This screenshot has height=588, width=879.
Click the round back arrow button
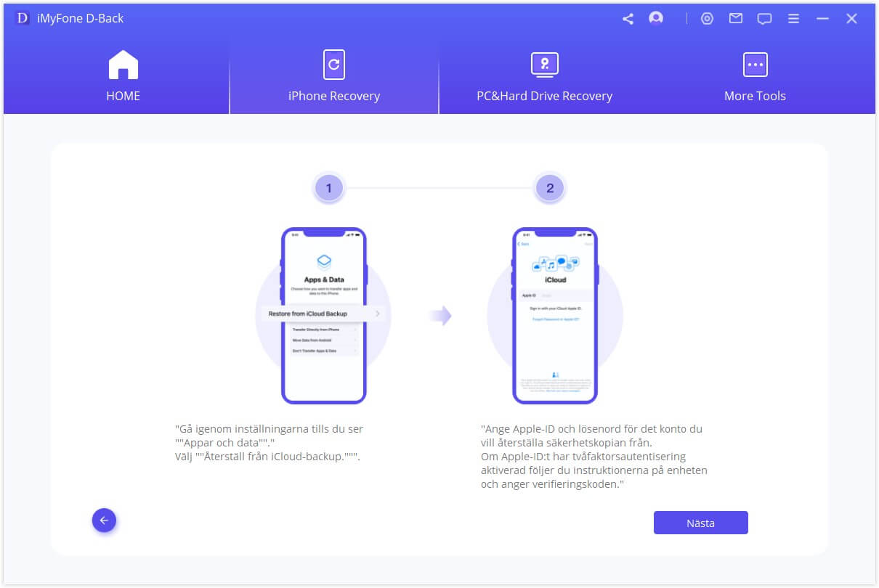coord(104,520)
